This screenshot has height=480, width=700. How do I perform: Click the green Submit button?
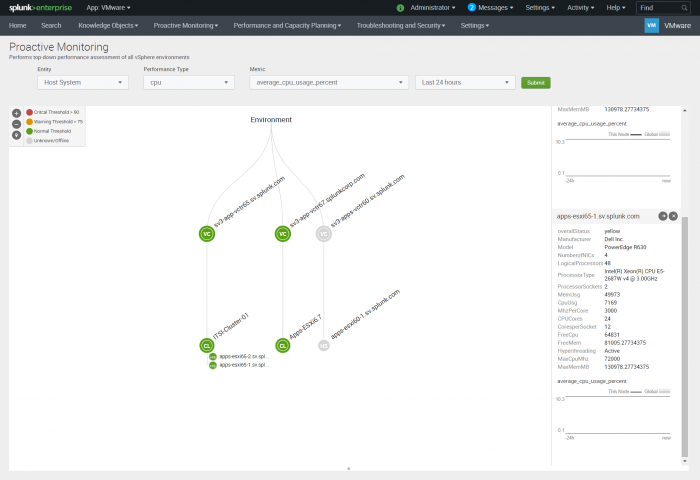(x=536, y=83)
